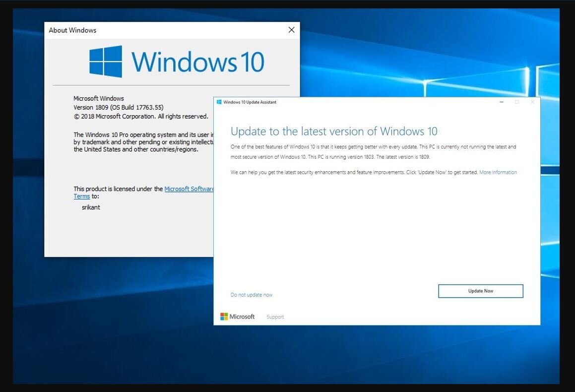The height and width of the screenshot is (392, 575).
Task: Open the More information link
Action: click(498, 172)
